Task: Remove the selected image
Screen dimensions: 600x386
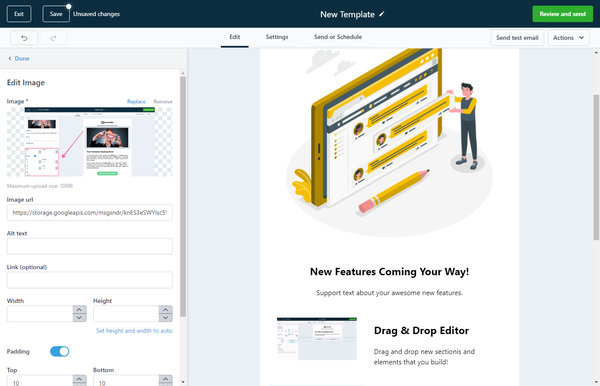Action: click(163, 101)
